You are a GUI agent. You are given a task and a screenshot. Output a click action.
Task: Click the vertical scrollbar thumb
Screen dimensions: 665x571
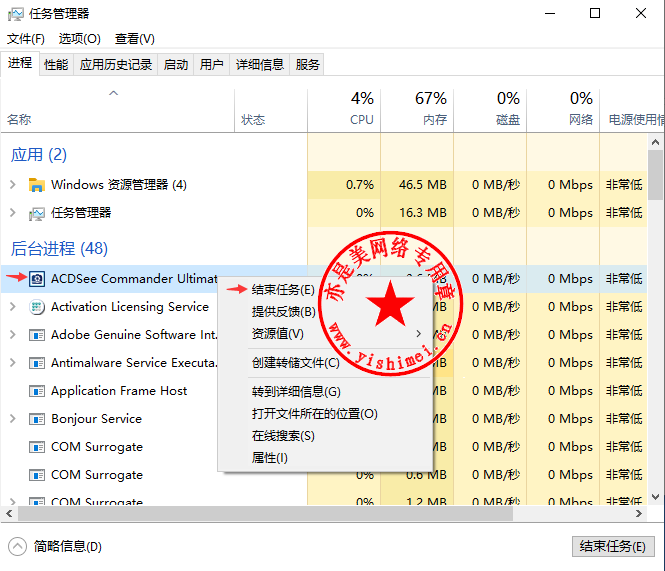tap(656, 175)
